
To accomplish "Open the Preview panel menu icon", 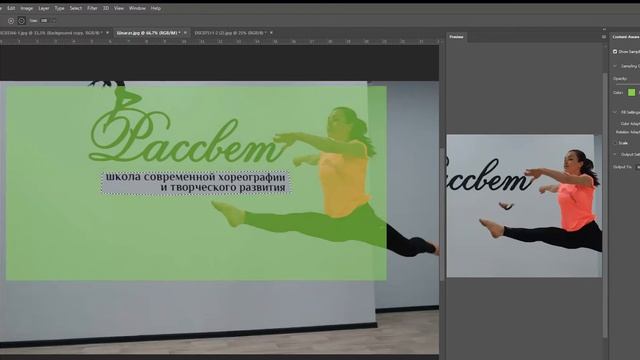I will (x=604, y=37).
